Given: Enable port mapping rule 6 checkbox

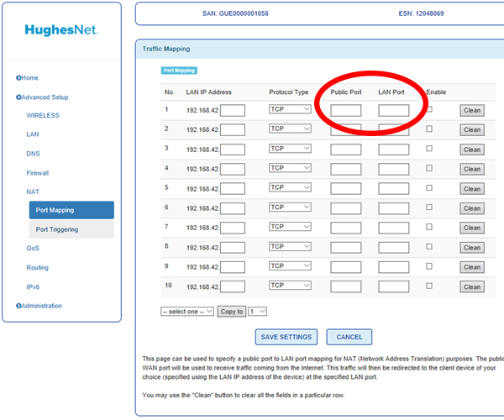Looking at the screenshot, I should pos(429,207).
